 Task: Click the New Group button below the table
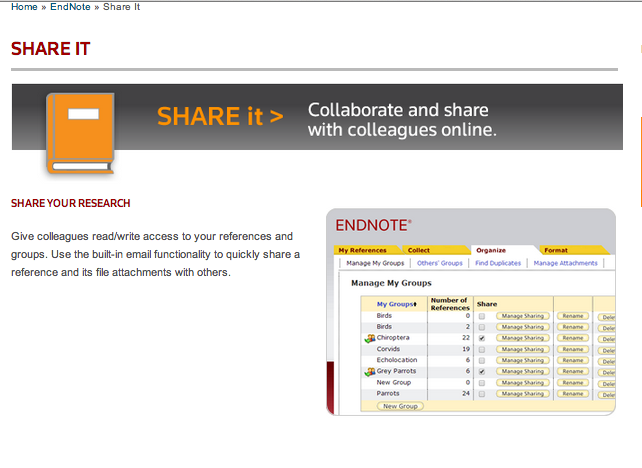pos(400,406)
